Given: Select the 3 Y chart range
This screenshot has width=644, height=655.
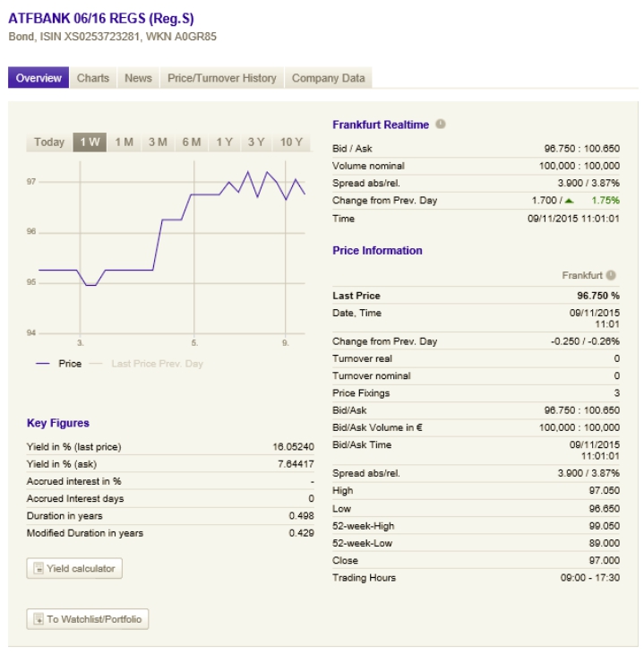Looking at the screenshot, I should point(256,142).
